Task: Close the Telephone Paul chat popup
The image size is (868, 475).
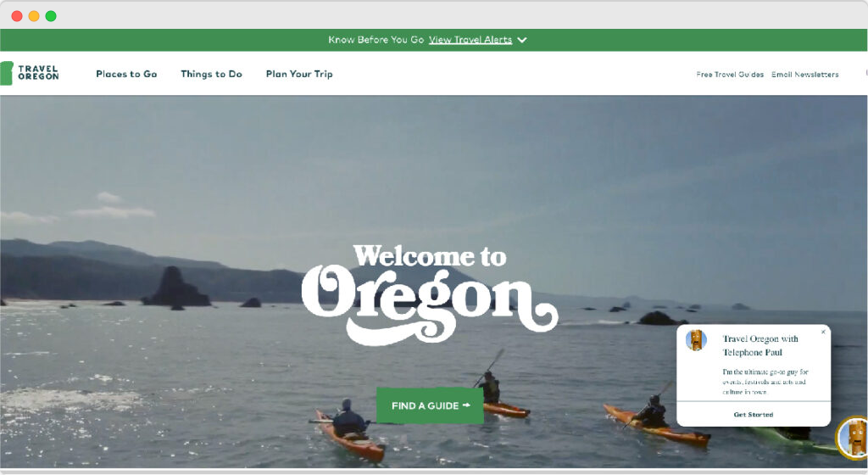Action: pos(823,332)
